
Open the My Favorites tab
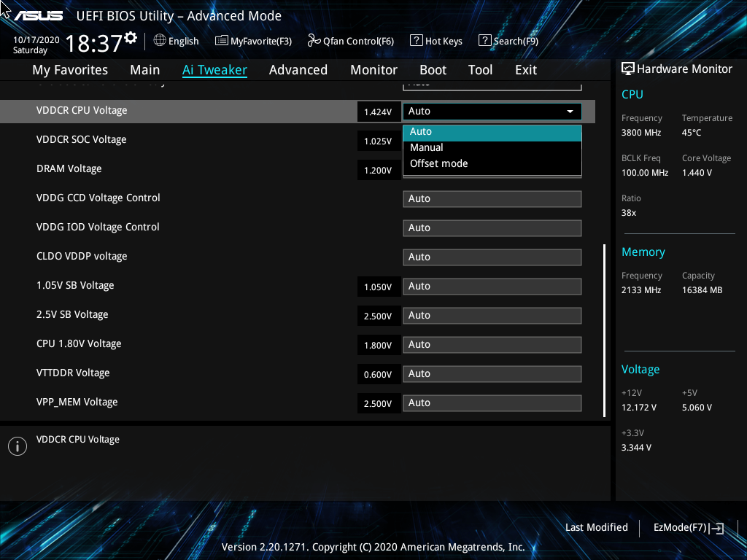pos(70,70)
